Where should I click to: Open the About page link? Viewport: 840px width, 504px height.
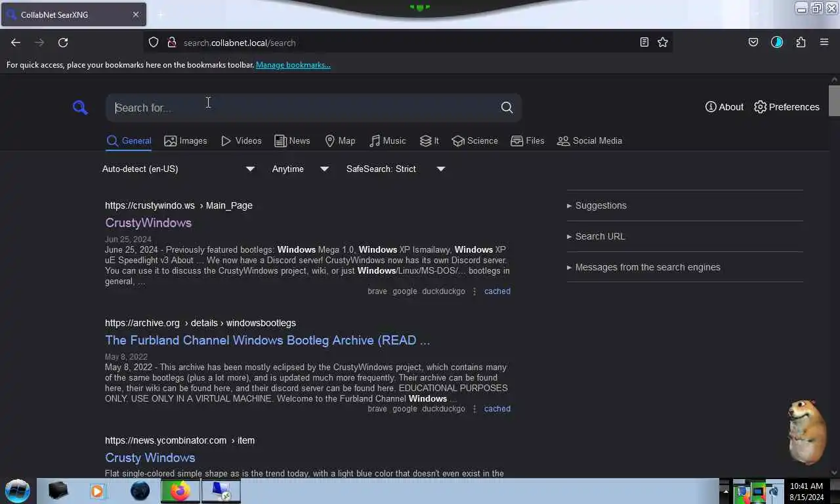[x=724, y=107]
